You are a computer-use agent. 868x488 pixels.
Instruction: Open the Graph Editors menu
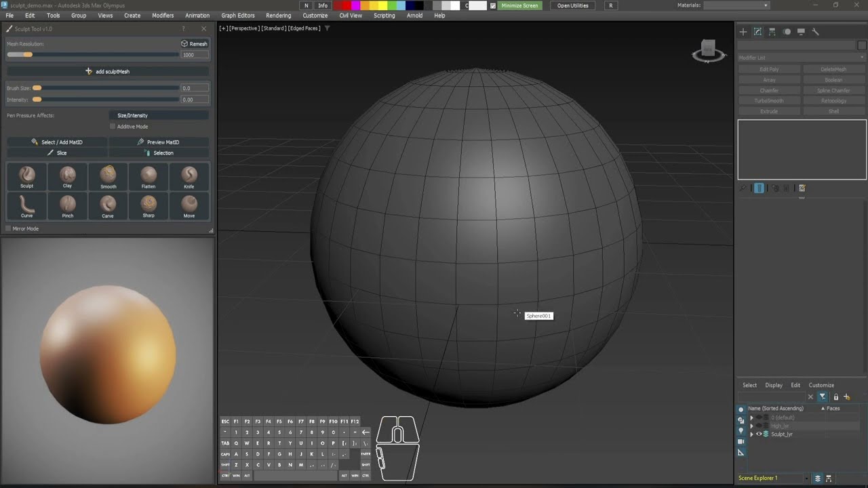click(238, 16)
